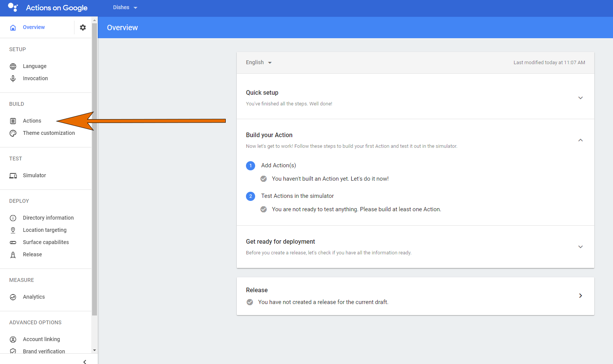613x364 pixels.
Task: Click the Simulator devices icon
Action: [x=13, y=176]
